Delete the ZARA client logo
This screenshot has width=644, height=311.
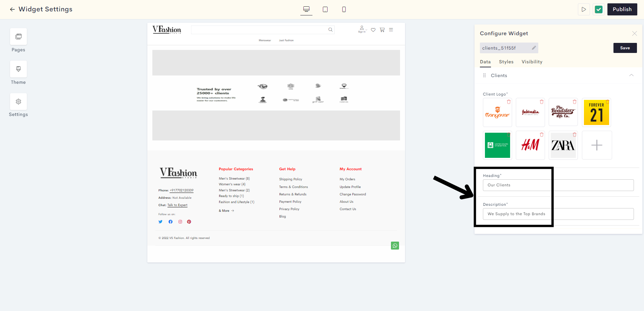(x=575, y=135)
